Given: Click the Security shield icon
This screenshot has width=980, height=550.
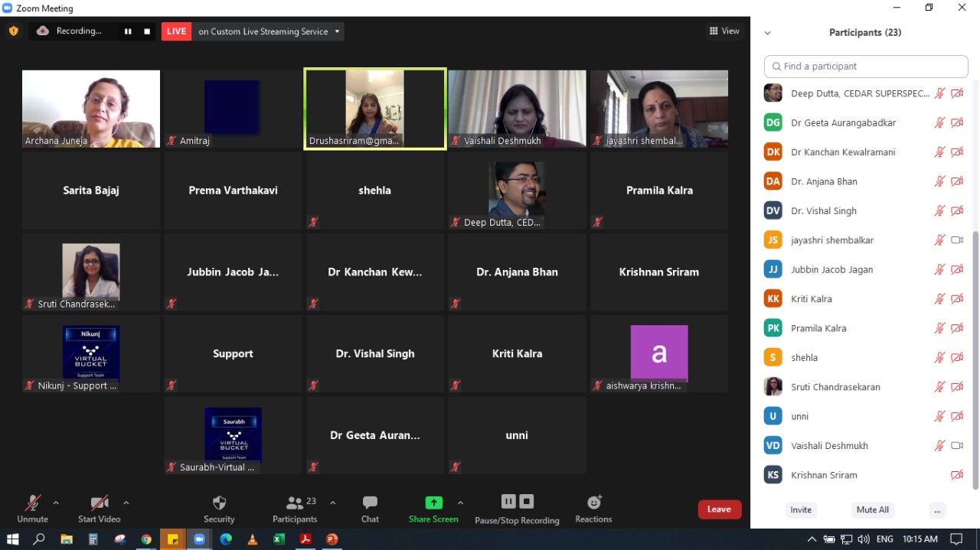Looking at the screenshot, I should click(x=219, y=503).
